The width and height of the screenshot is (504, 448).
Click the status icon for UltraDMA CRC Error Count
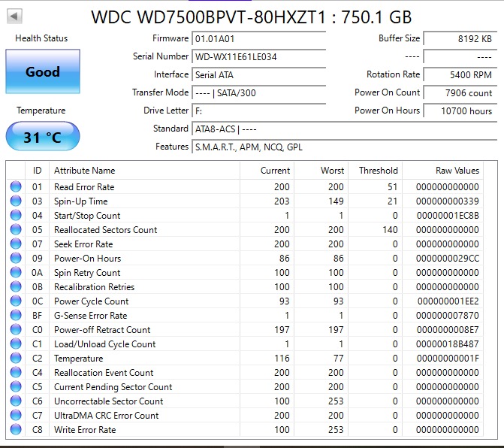tap(16, 415)
